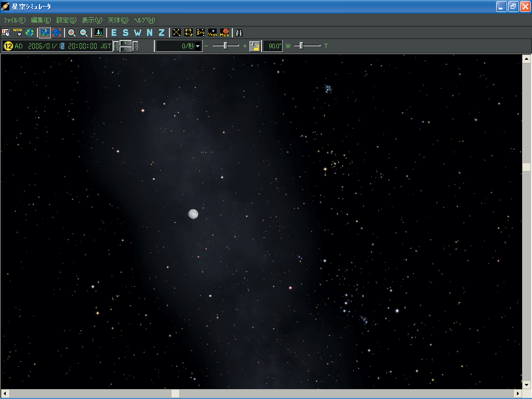Click the Moon in the sky view

pyautogui.click(x=193, y=214)
